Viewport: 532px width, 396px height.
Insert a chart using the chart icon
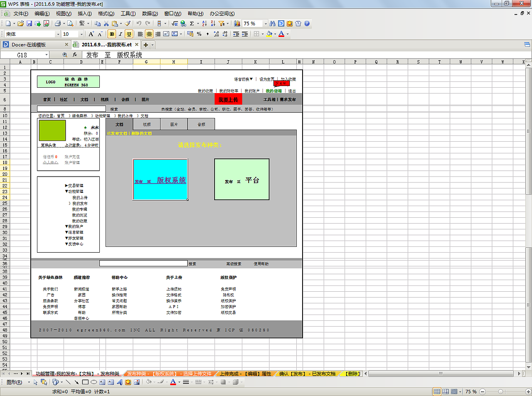[x=237, y=24]
